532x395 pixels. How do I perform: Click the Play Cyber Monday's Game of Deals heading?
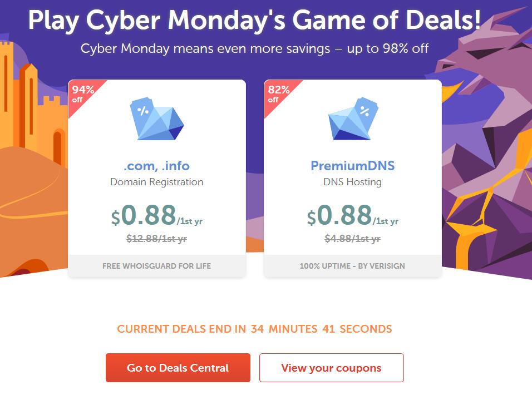(254, 21)
